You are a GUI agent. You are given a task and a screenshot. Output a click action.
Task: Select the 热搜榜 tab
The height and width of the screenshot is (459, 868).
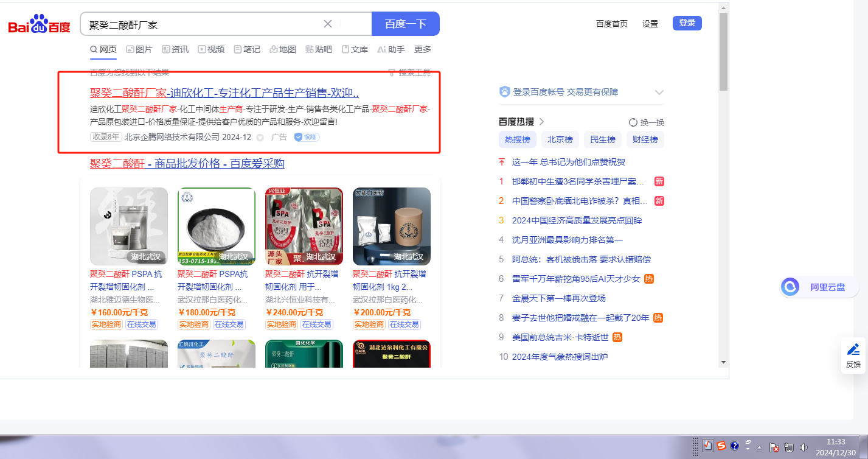click(x=518, y=139)
